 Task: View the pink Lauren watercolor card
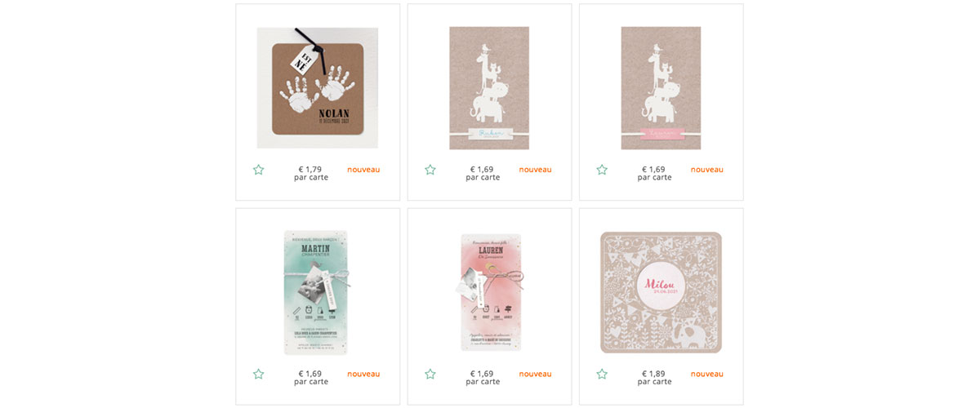489,292
